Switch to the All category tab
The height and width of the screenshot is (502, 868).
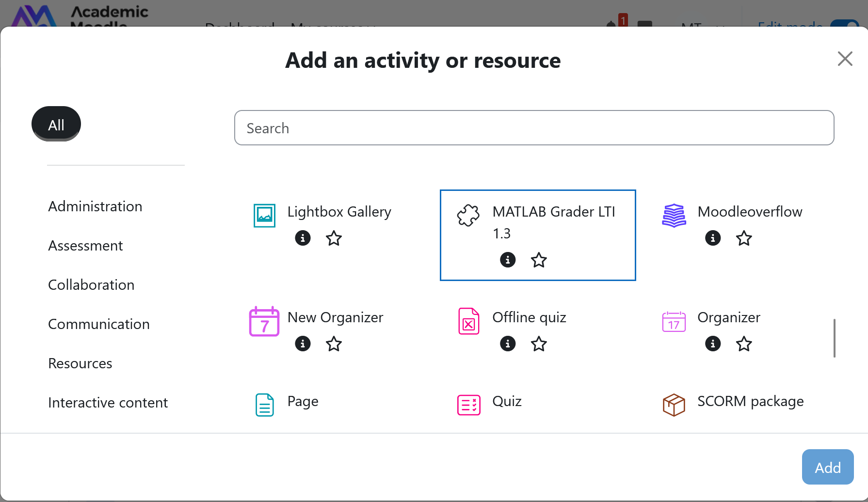tap(56, 125)
